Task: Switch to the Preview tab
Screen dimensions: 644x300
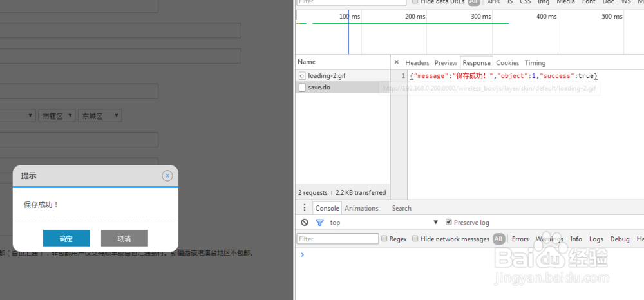Action: (x=446, y=63)
